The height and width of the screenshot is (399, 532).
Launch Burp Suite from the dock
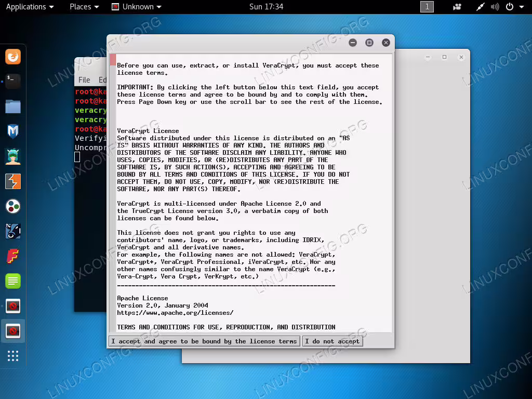pyautogui.click(x=13, y=181)
